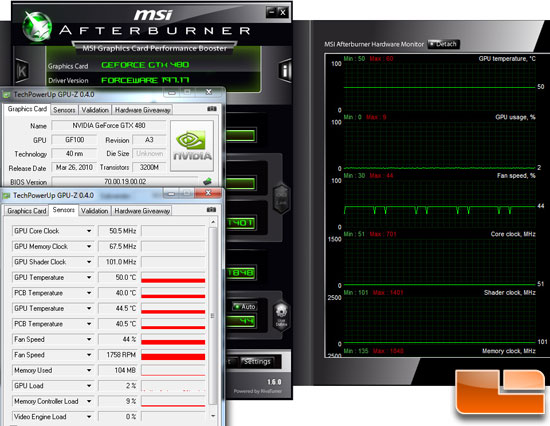Open Validation tab in back GPU-Z window
Image resolution: width=550 pixels, height=426 pixels.
click(x=95, y=110)
